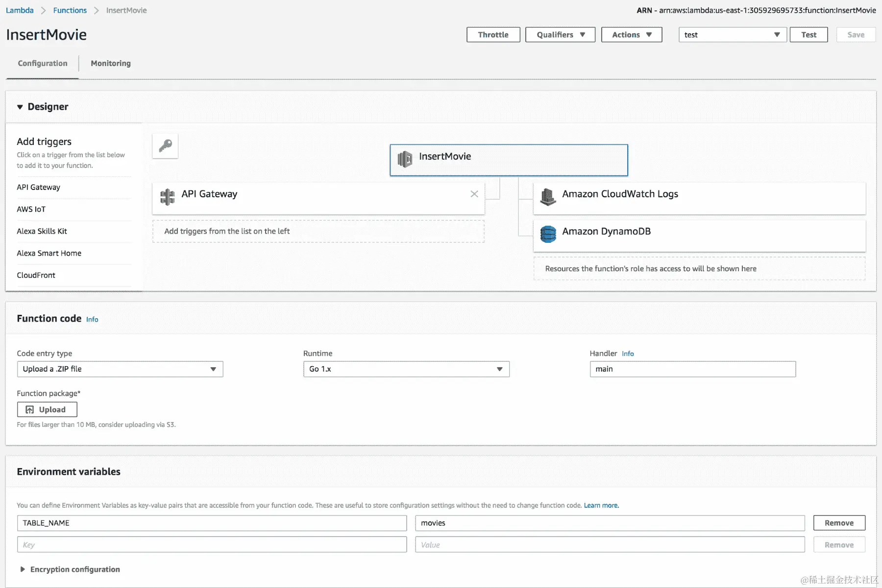The width and height of the screenshot is (882, 588).
Task: Click the InsertMovie page title
Action: tap(47, 35)
